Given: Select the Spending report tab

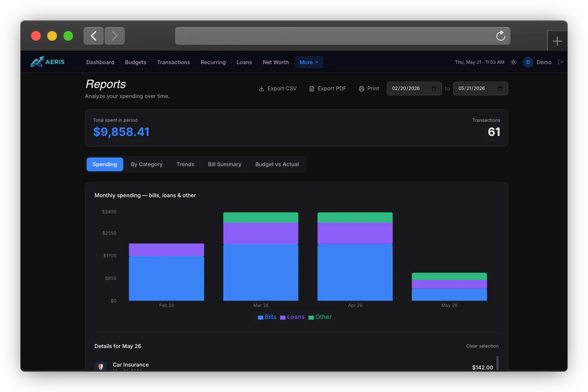Looking at the screenshot, I should point(105,164).
